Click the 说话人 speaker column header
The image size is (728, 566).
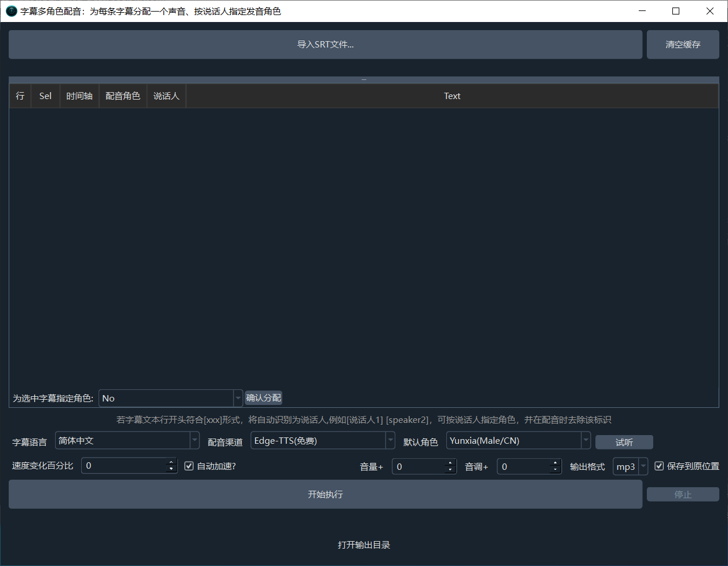166,96
